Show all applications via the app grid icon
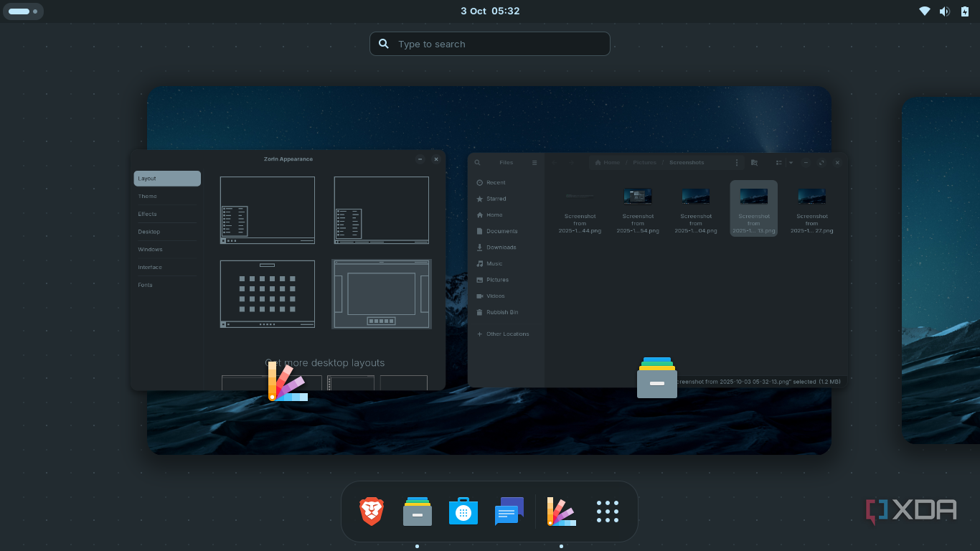Image resolution: width=980 pixels, height=551 pixels. (x=607, y=511)
